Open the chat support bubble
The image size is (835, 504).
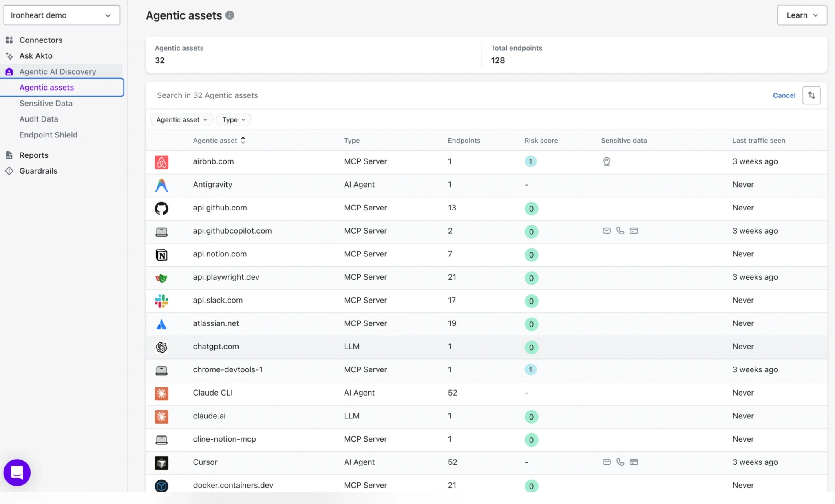pos(17,473)
